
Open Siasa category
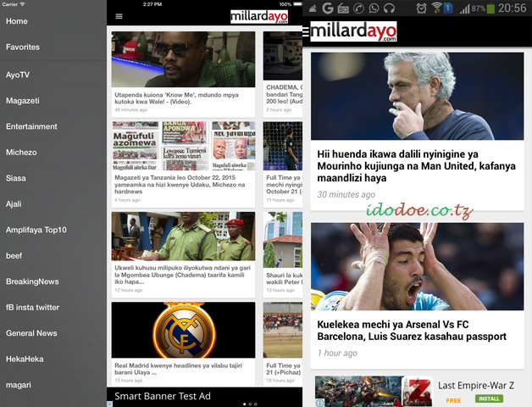click(x=53, y=178)
